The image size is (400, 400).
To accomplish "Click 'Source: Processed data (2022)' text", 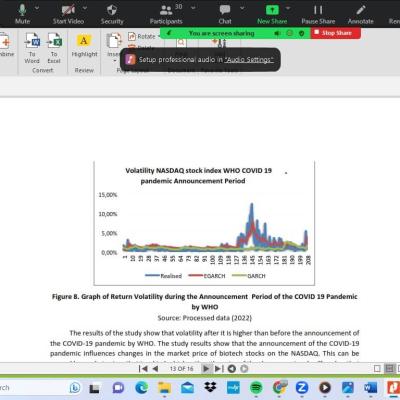I will [x=205, y=318].
